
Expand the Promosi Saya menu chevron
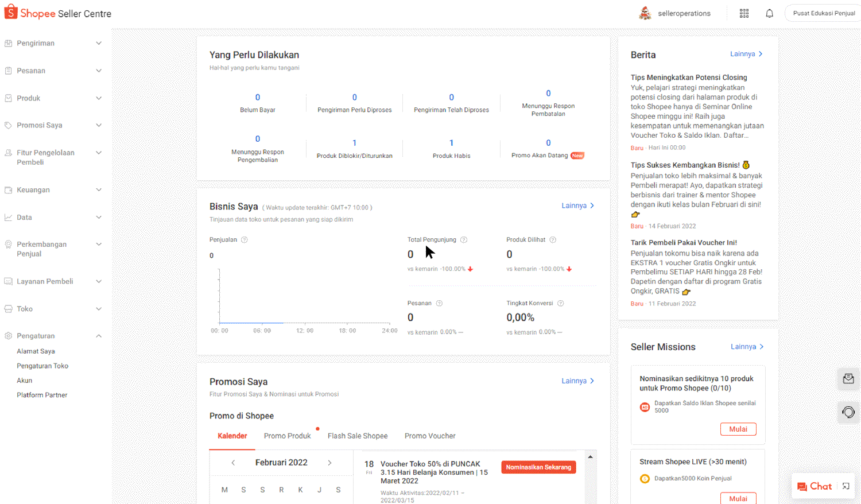99,125
